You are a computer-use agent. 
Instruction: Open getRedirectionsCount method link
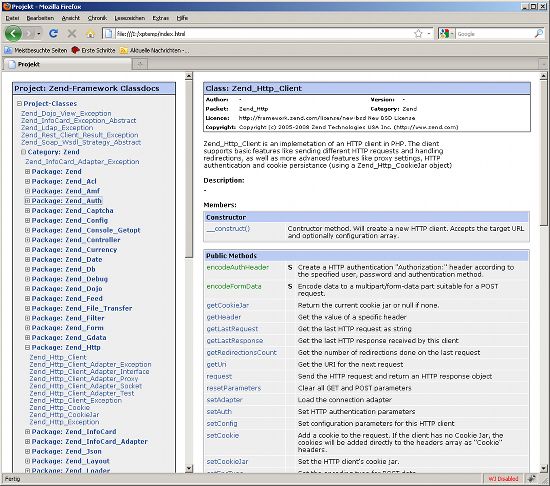pos(242,352)
